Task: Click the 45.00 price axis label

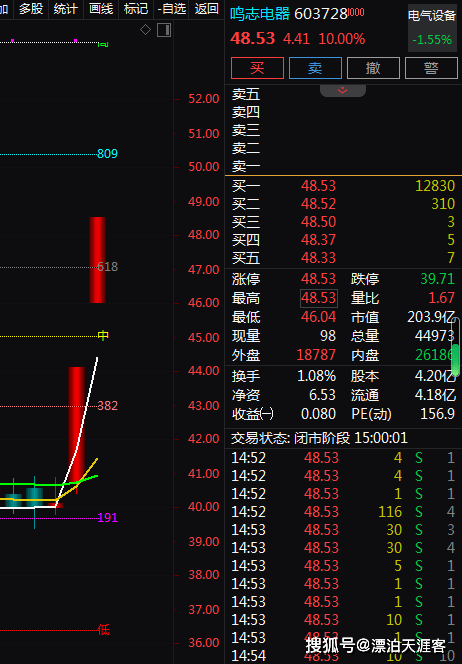Action: click(x=204, y=338)
